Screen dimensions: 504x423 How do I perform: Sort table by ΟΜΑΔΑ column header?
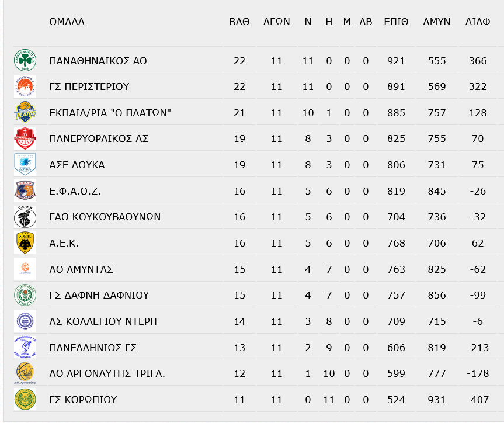coord(67,22)
